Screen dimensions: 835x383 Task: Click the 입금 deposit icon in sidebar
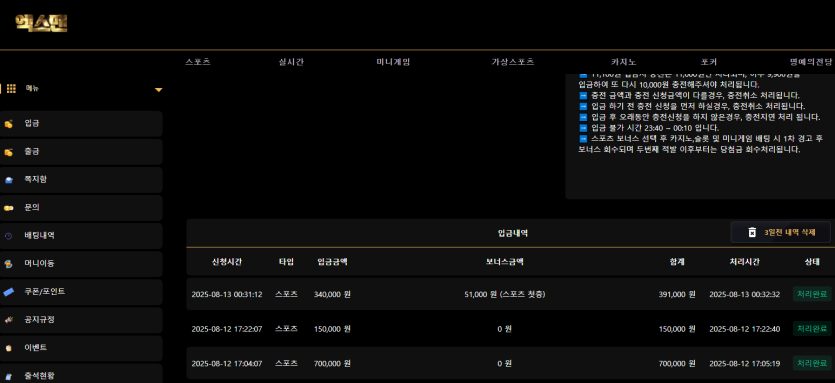pos(9,124)
